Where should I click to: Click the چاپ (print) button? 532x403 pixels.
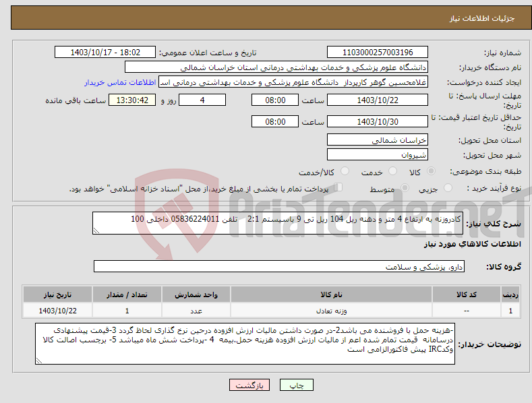point(296,385)
